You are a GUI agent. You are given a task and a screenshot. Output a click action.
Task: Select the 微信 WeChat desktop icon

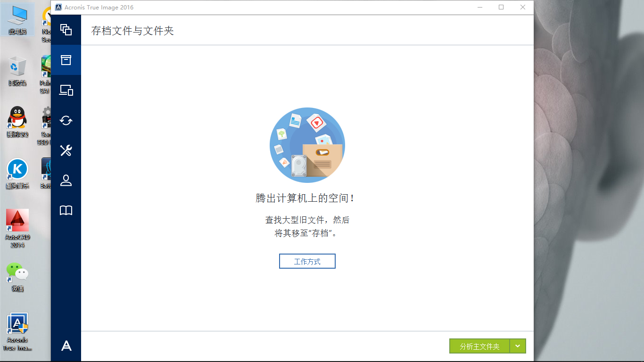click(17, 277)
